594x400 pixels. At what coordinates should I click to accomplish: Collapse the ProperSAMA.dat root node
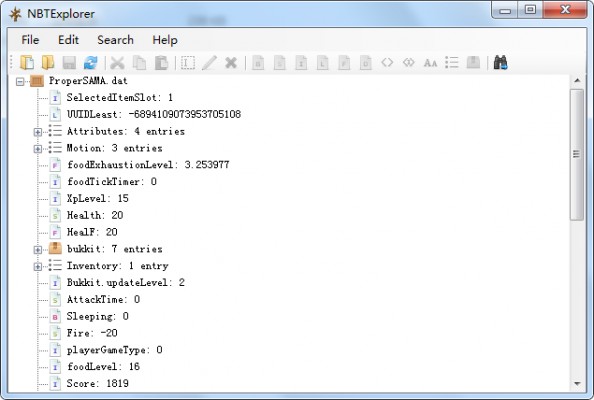[x=20, y=81]
